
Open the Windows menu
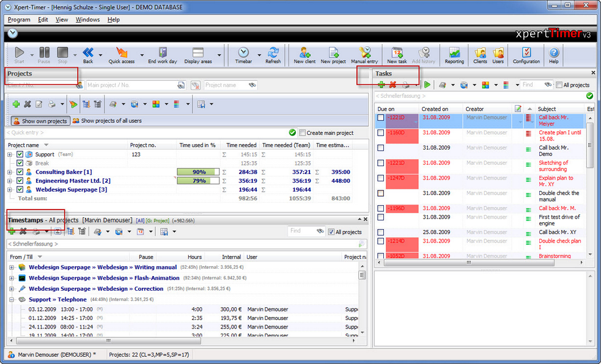(87, 19)
